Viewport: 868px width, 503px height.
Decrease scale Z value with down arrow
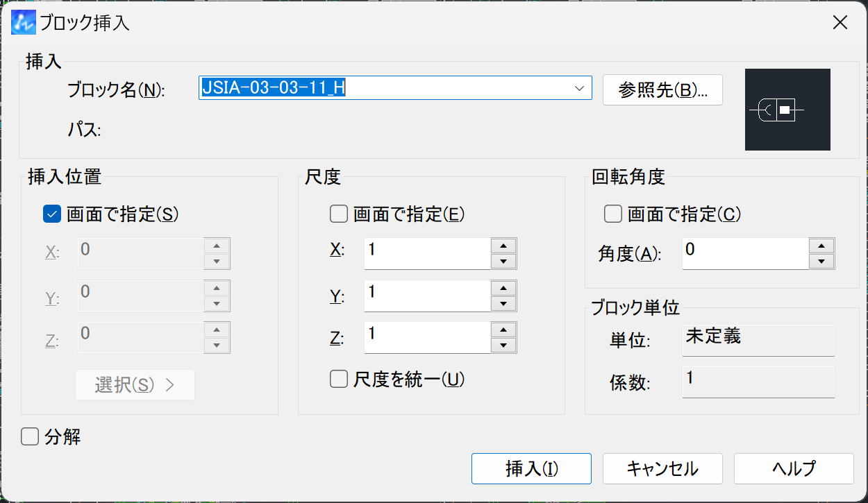click(x=503, y=346)
